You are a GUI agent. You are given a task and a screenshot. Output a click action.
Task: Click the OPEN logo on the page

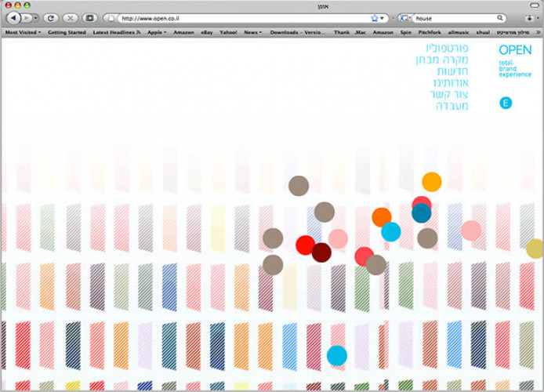point(515,50)
